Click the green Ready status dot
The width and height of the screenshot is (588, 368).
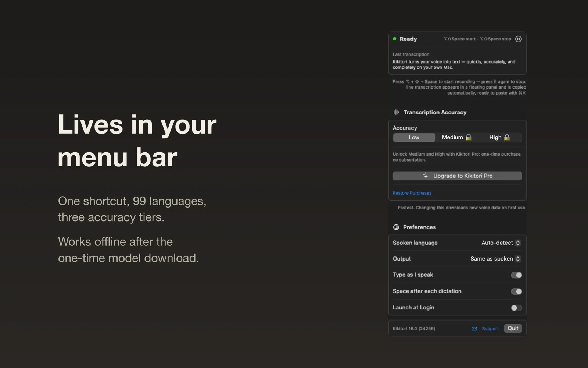pos(394,39)
